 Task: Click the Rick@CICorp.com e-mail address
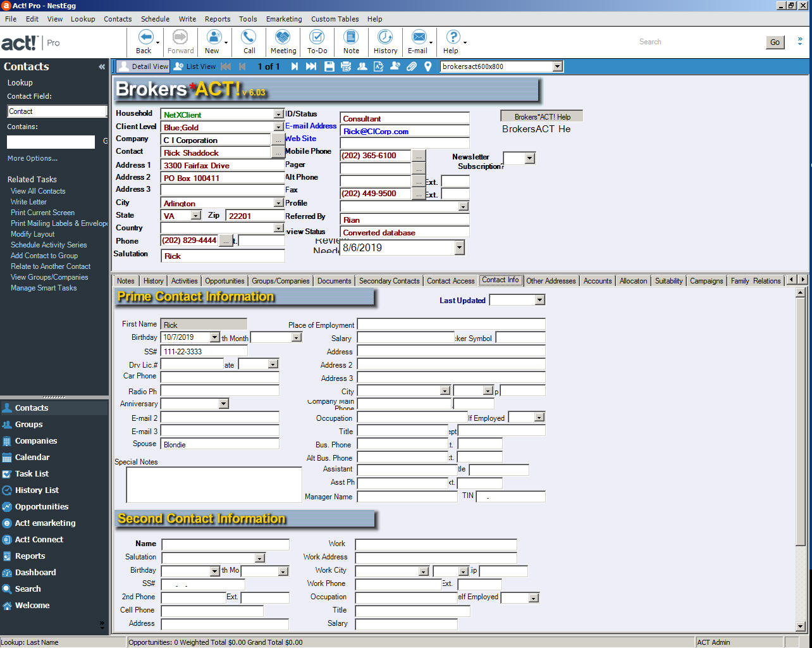tap(376, 132)
